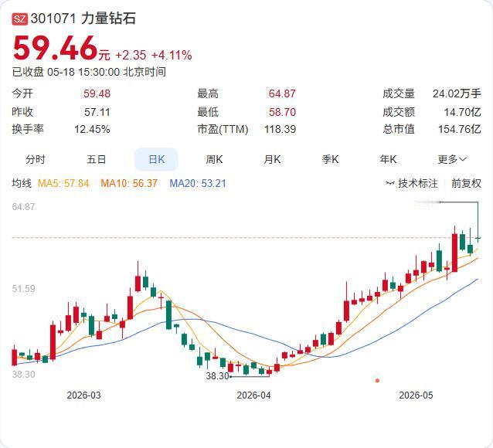Click the price change +2.35
Viewport: 493px width, 448px height.
tap(131, 55)
